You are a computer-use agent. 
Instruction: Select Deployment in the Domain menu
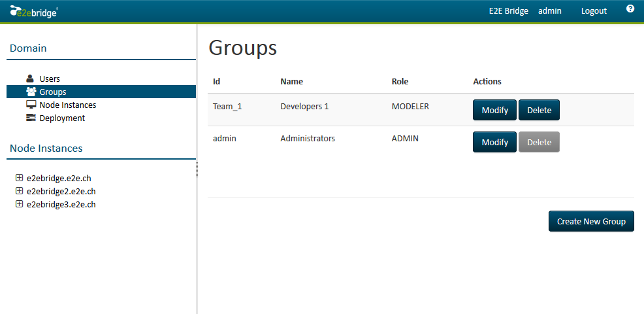coord(62,118)
